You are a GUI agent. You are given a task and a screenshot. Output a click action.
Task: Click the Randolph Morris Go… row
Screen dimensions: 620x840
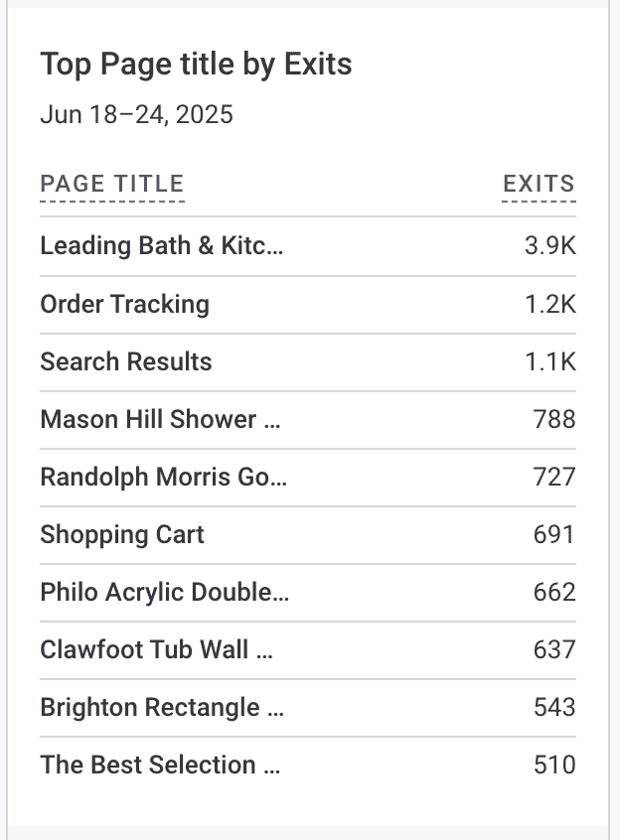pyautogui.click(x=308, y=477)
